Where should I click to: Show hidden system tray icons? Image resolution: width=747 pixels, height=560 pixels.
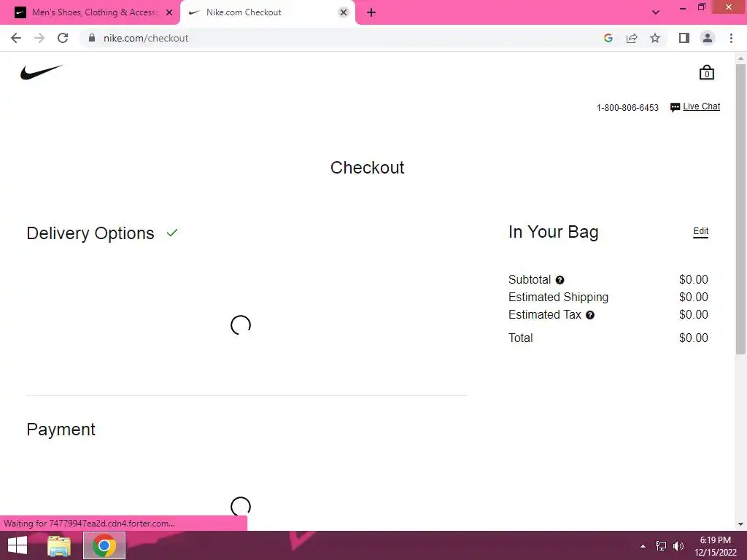coord(643,545)
